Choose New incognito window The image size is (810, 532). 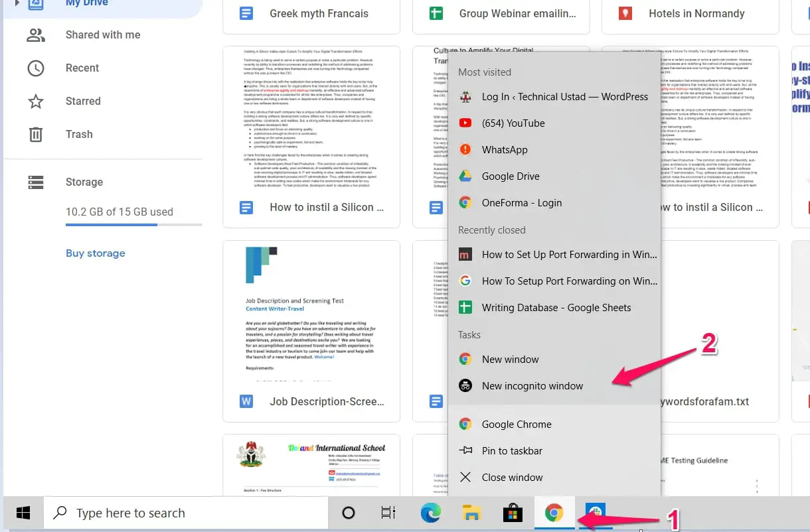click(x=554, y=386)
